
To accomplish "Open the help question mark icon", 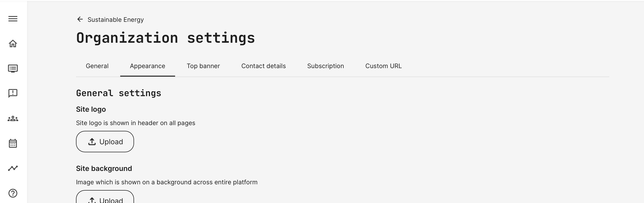I will [x=13, y=193].
